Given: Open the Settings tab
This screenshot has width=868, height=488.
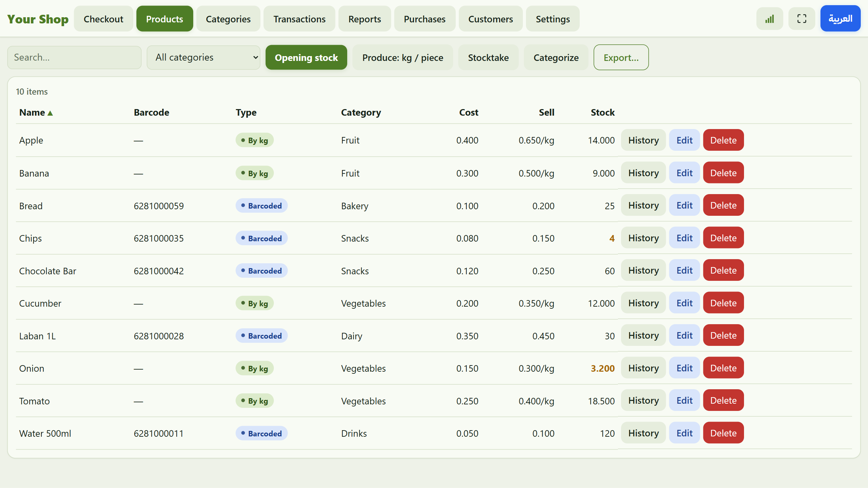Looking at the screenshot, I should click(552, 19).
